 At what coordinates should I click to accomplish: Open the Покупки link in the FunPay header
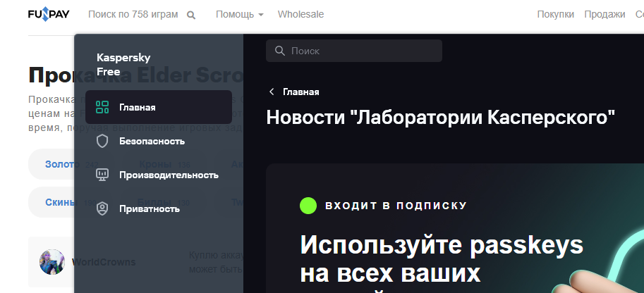(x=555, y=15)
